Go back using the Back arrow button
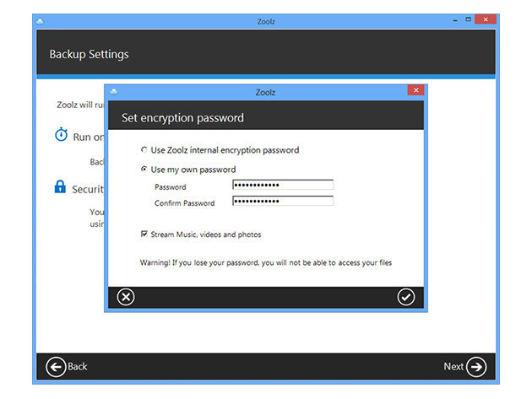 tap(57, 366)
